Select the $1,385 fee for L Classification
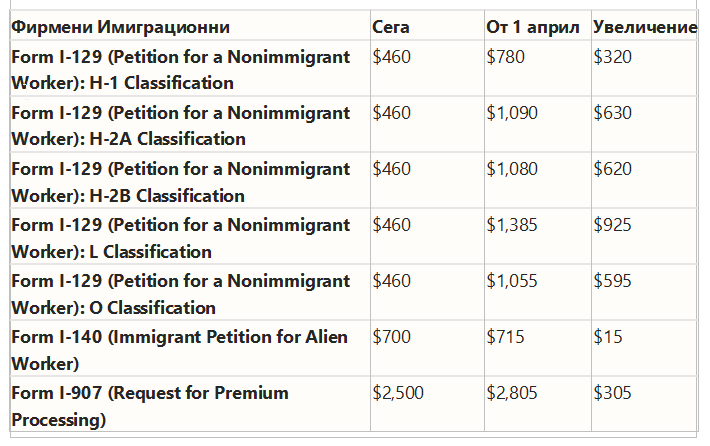The width and height of the screenshot is (710, 446). [512, 225]
